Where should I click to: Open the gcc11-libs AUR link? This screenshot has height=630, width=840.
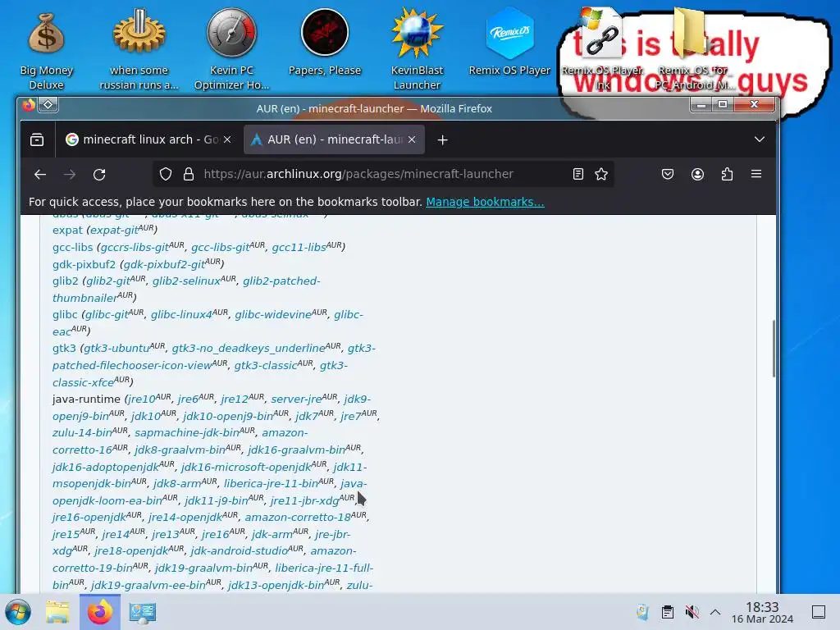tap(307, 247)
